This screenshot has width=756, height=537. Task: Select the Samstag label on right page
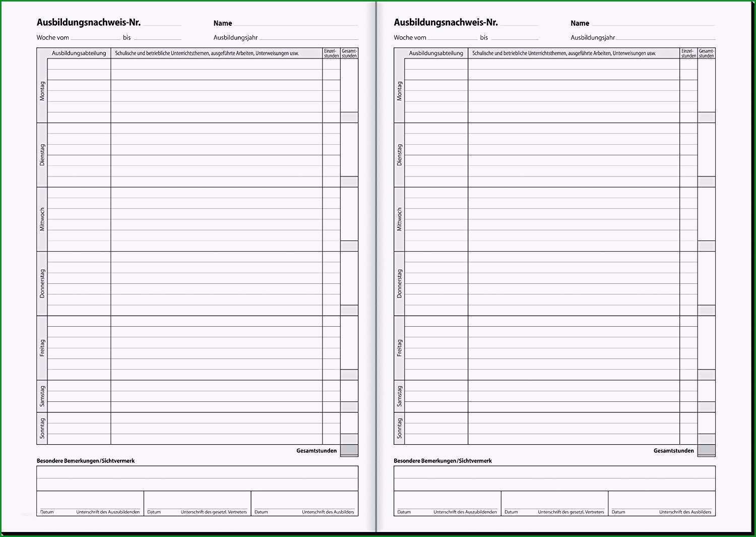[399, 396]
